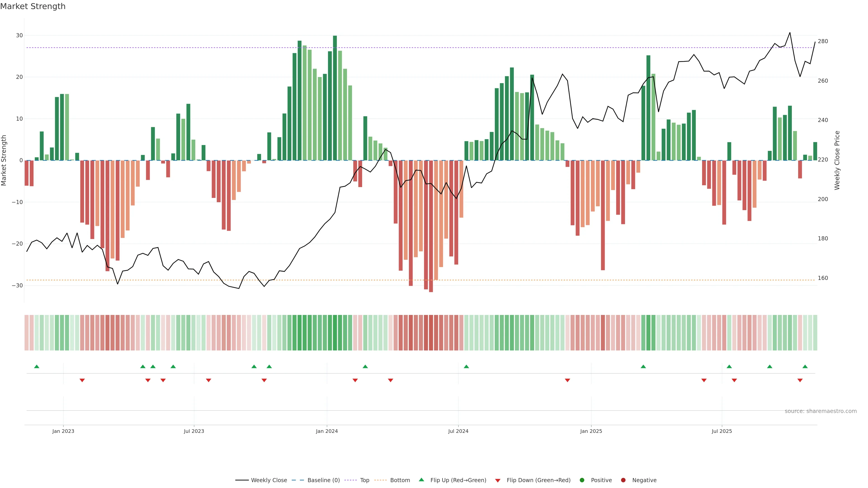Click the first red flip-down marker after Jan 2023
This screenshot has height=488, width=868.
82,380
